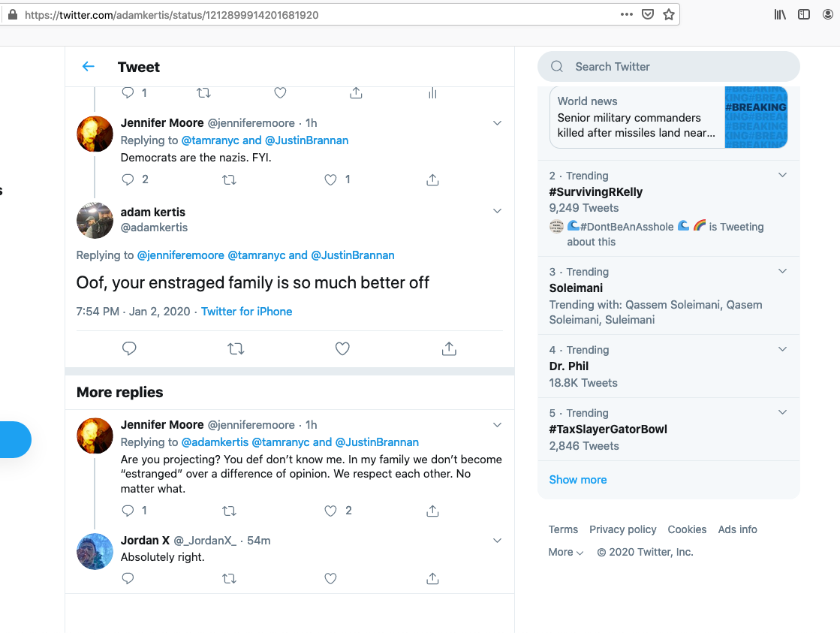Expand the More footer dropdown
The width and height of the screenshot is (840, 633).
(566, 552)
